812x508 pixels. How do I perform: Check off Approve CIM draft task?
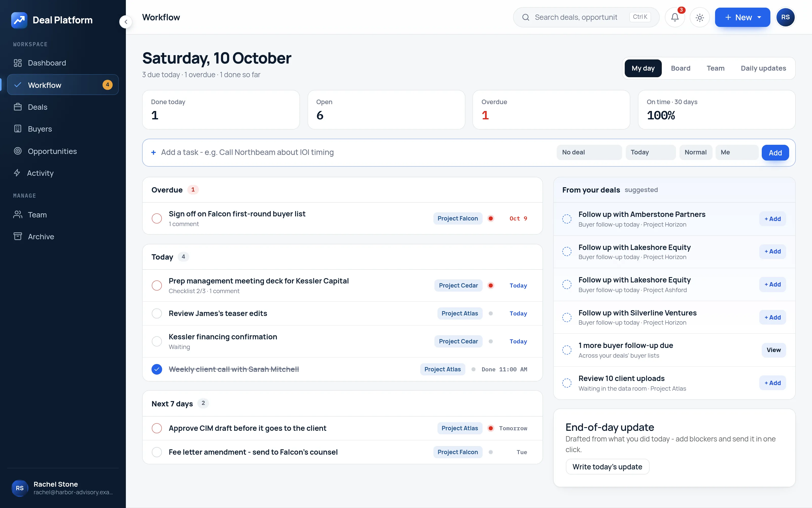[157, 428]
